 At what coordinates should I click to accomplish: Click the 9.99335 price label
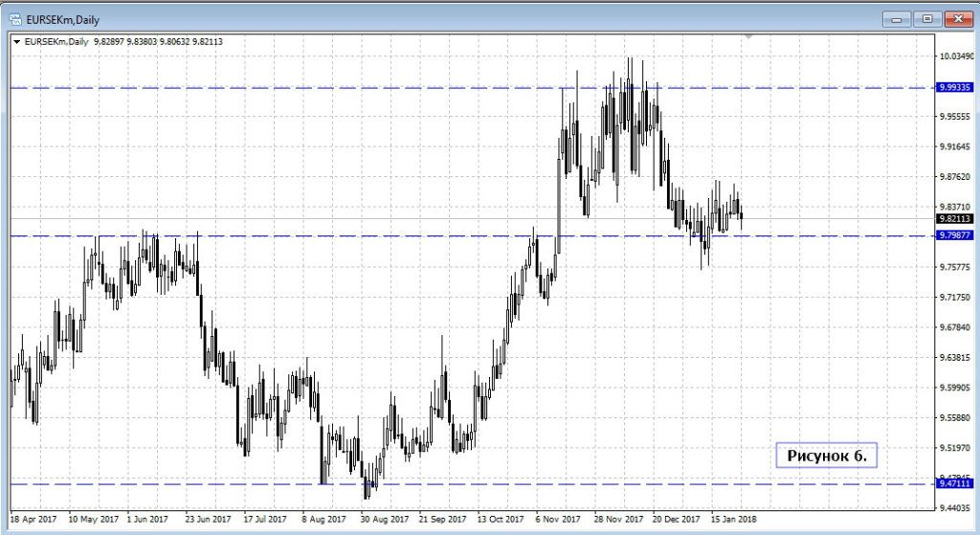point(955,87)
